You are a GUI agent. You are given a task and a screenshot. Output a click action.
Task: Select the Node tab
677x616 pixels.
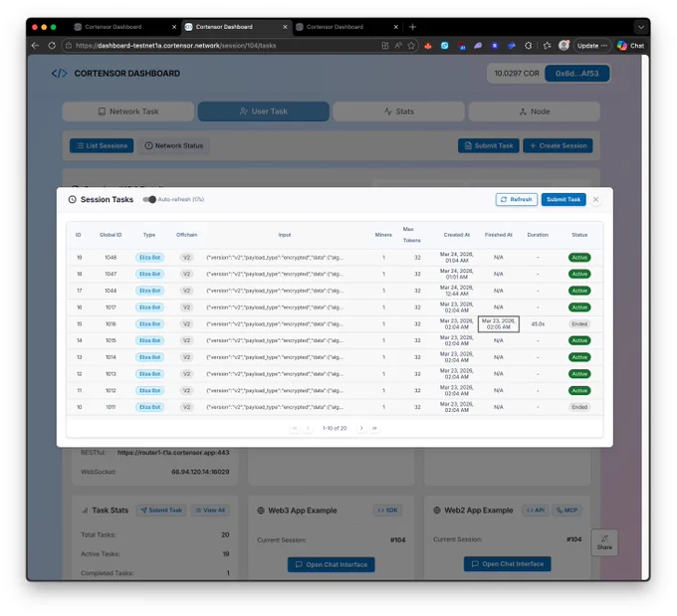tap(534, 111)
